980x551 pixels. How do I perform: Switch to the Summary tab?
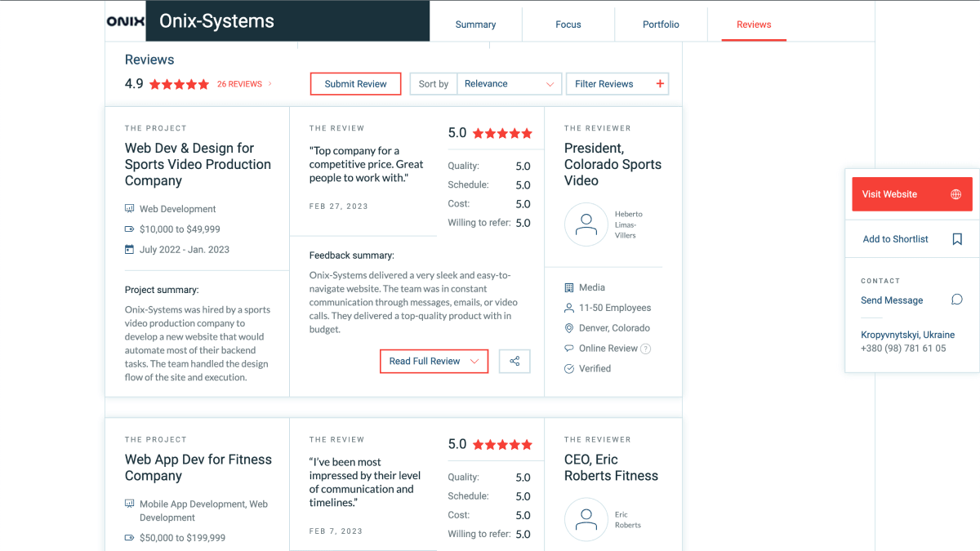476,24
